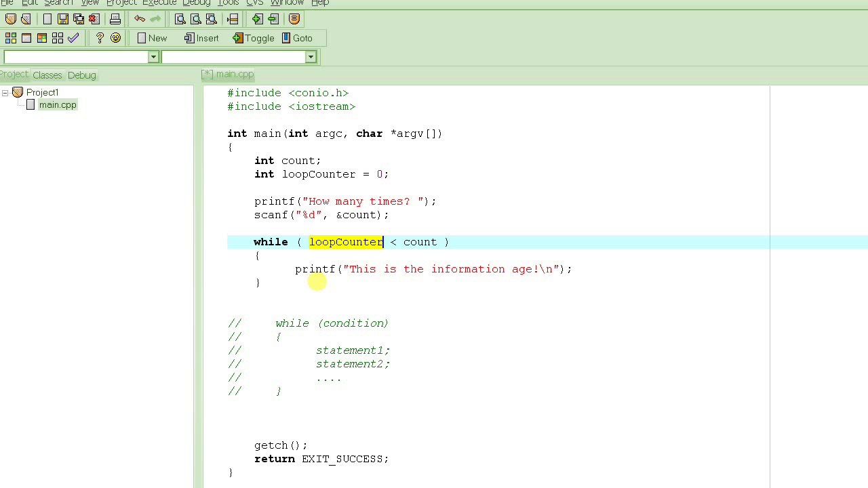Save the current file with floppy icon
The height and width of the screenshot is (488, 868).
click(63, 19)
